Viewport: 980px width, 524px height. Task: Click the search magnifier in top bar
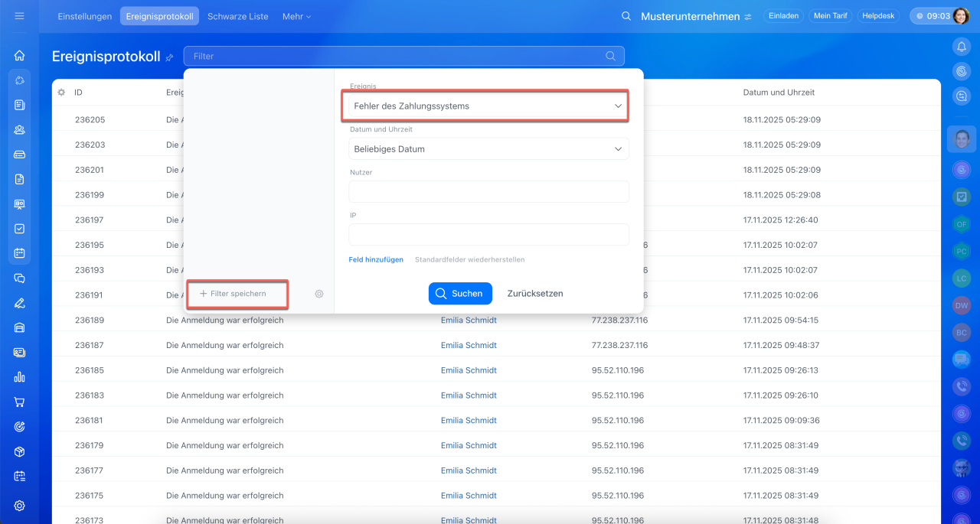pyautogui.click(x=626, y=16)
